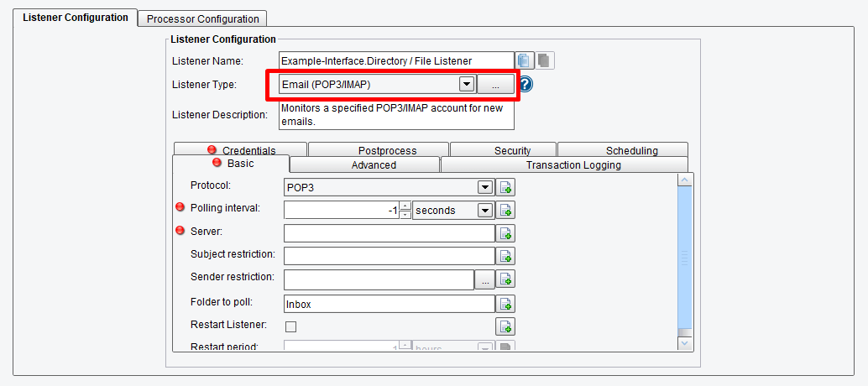
Task: Open help for Listener Type
Action: pyautogui.click(x=526, y=84)
